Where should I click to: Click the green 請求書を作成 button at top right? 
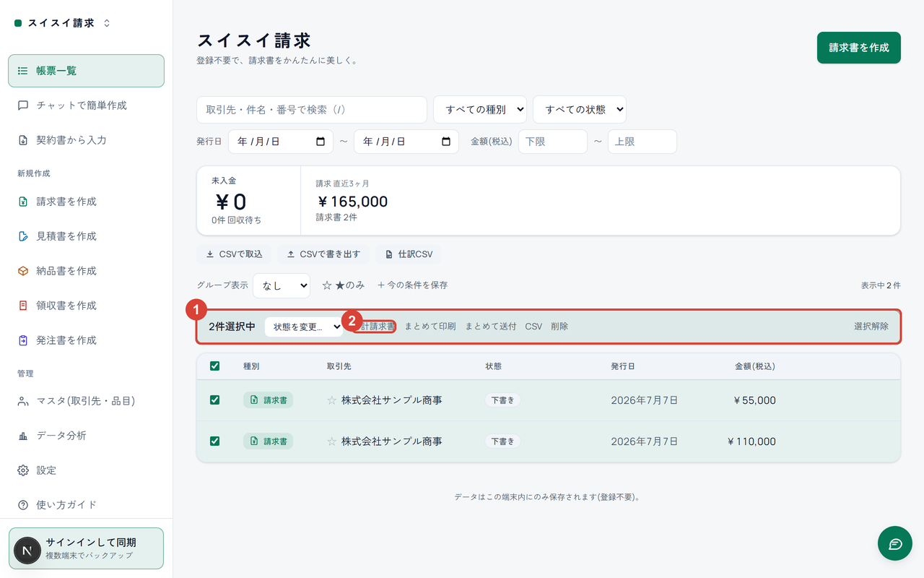859,48
